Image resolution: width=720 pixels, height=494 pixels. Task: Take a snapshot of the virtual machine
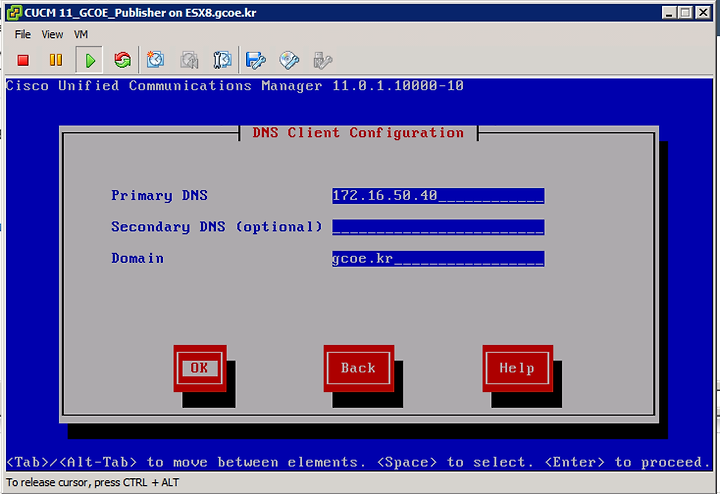(x=156, y=60)
